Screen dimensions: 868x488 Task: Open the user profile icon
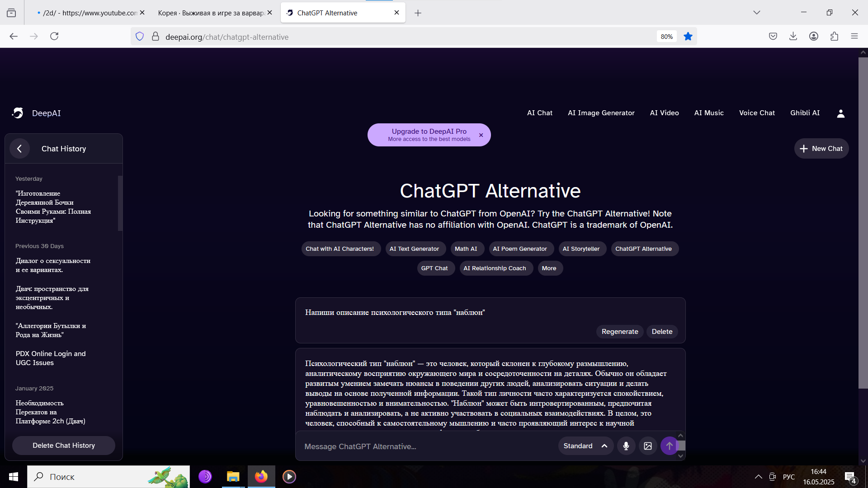(840, 113)
